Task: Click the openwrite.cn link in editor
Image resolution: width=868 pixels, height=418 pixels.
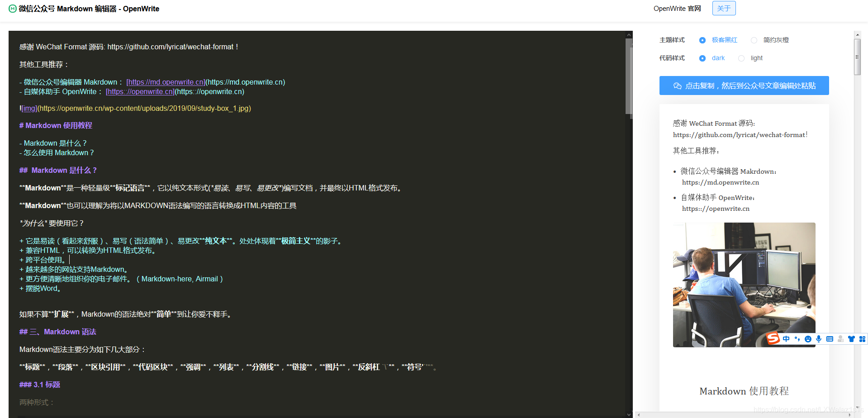Action: tap(140, 91)
